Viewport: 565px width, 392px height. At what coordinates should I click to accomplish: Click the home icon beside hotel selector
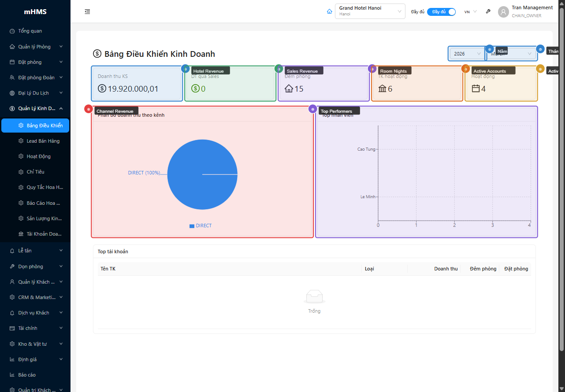[329, 11]
